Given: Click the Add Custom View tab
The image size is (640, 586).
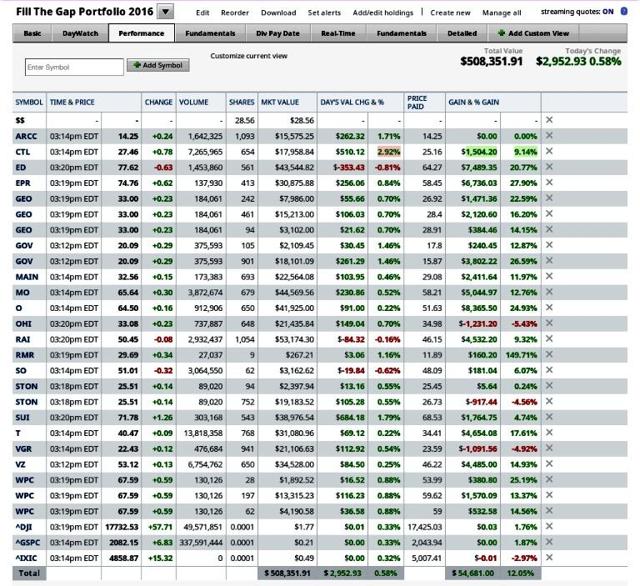Looking at the screenshot, I should pyautogui.click(x=533, y=33).
